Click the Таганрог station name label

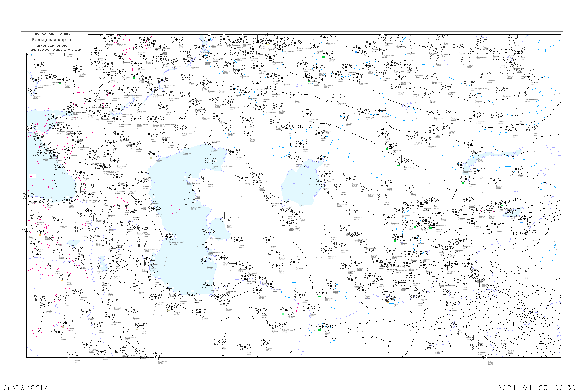point(74,118)
